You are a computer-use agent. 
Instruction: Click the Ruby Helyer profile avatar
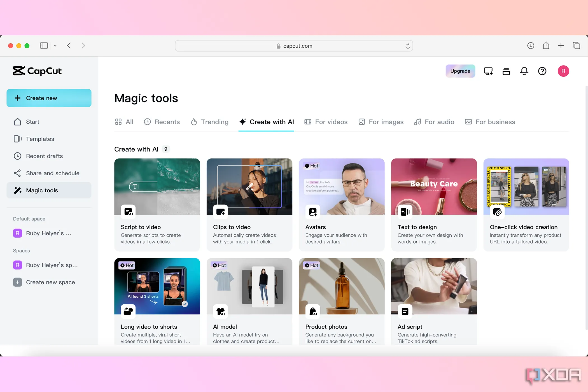[564, 71]
